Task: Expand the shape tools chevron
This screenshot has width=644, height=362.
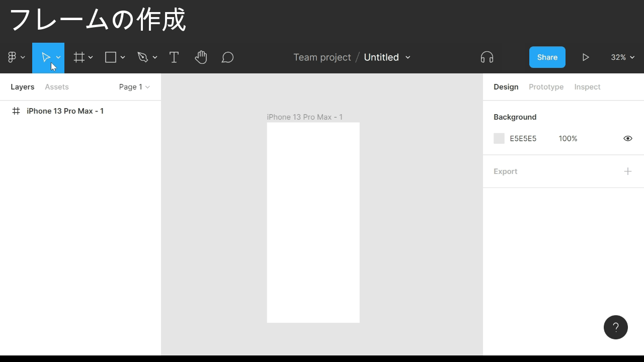Action: pos(123,57)
